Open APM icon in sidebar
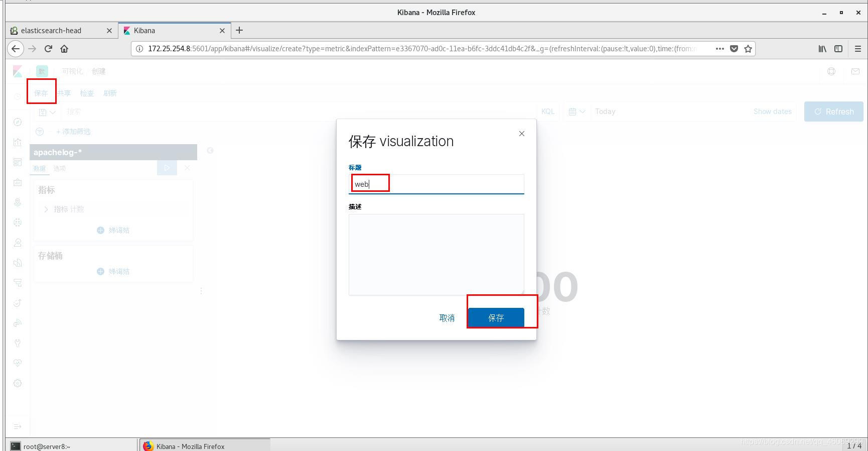Image resolution: width=868 pixels, height=451 pixels. pyautogui.click(x=18, y=283)
